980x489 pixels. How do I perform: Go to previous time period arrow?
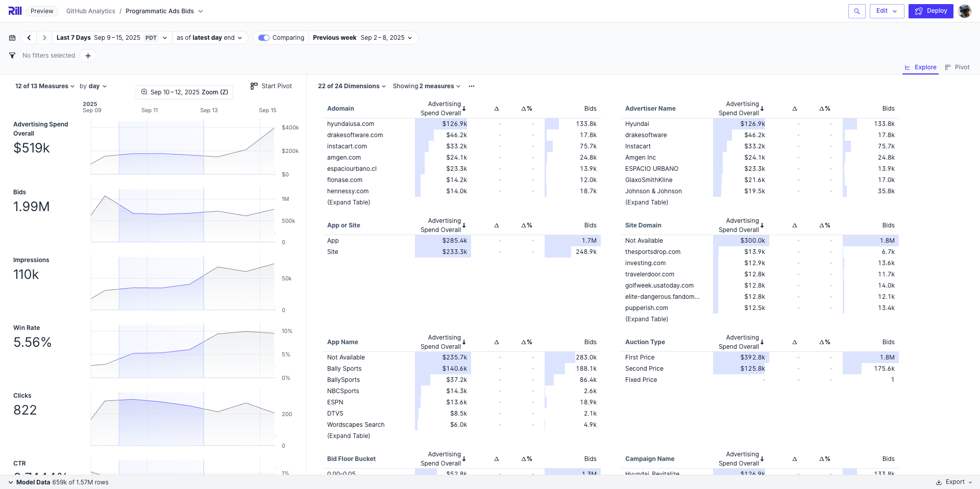click(29, 38)
